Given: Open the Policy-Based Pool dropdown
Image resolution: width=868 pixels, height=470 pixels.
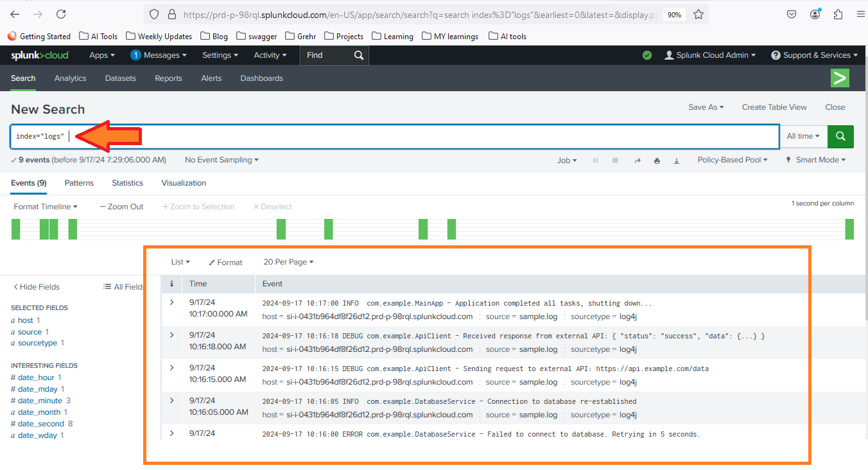Looking at the screenshot, I should [733, 160].
